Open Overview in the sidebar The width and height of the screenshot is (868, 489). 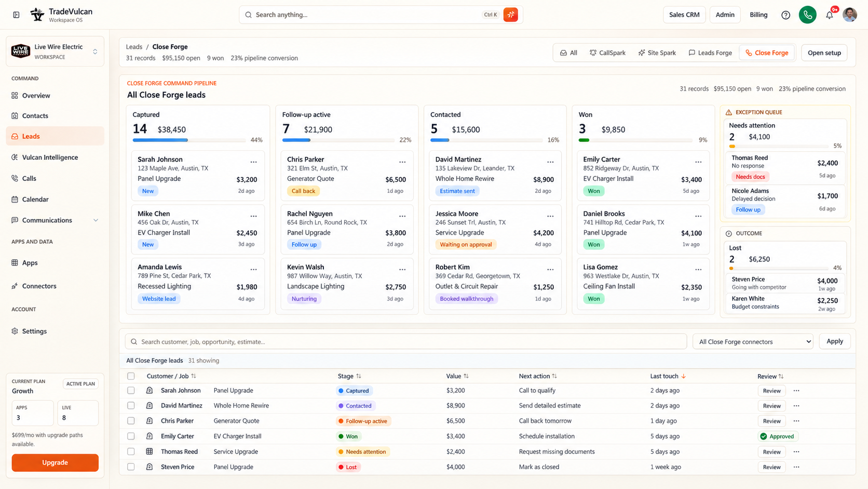pyautogui.click(x=55, y=96)
